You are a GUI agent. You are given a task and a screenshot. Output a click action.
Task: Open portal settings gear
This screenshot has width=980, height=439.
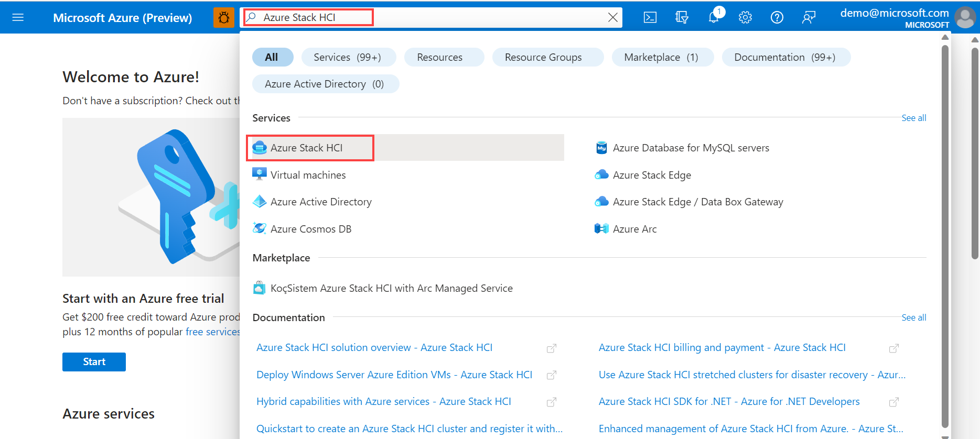tap(745, 17)
